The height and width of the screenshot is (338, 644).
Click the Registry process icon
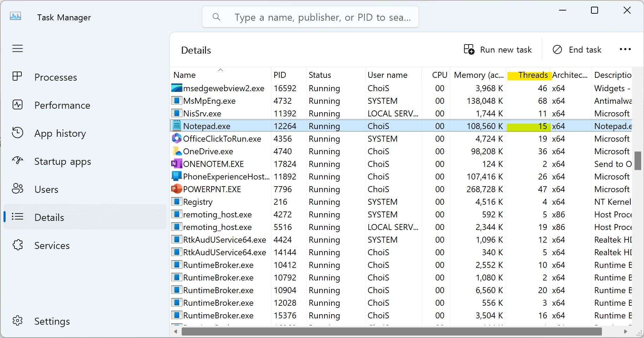[176, 202]
